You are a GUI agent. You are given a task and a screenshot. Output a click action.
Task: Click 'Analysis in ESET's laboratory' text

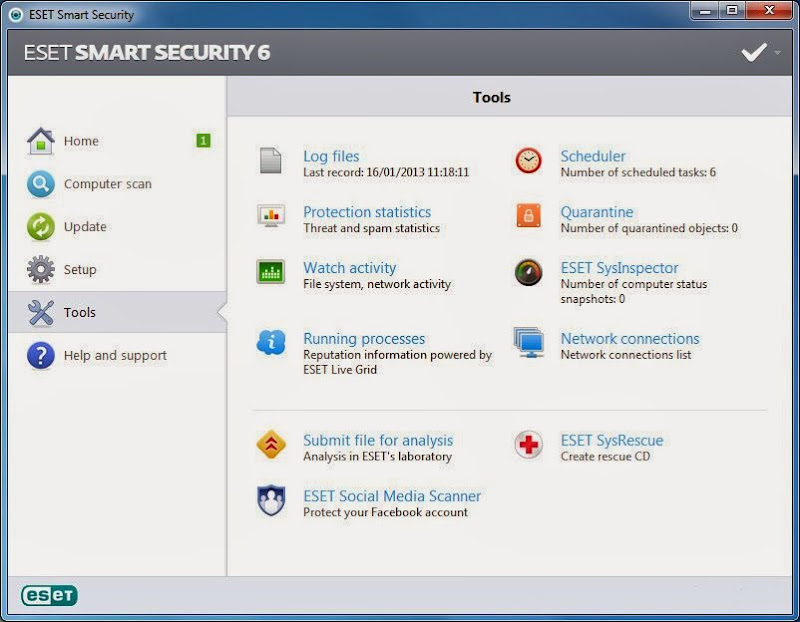click(378, 456)
